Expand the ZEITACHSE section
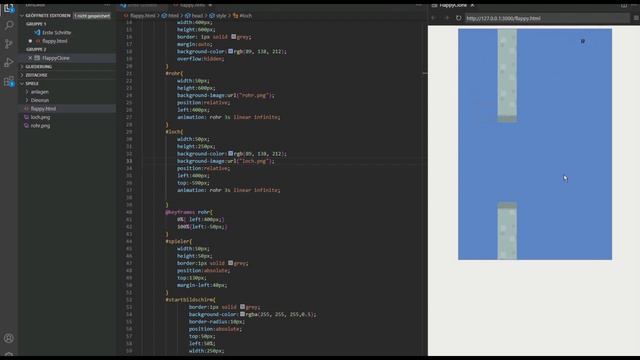This screenshot has width=640, height=360. tap(22, 75)
